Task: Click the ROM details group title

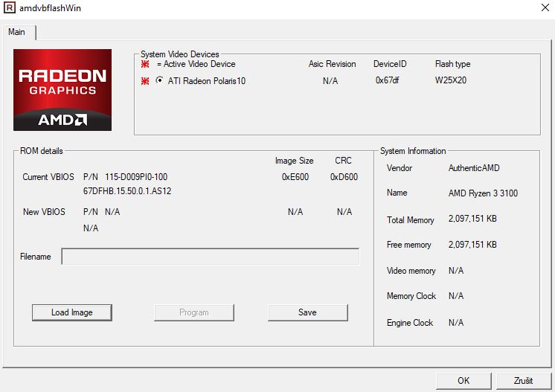Action: (x=42, y=151)
